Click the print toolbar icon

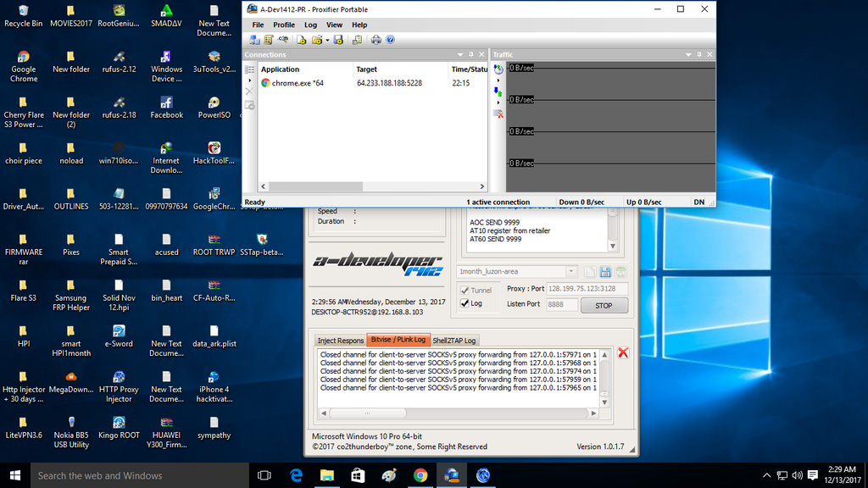click(376, 40)
